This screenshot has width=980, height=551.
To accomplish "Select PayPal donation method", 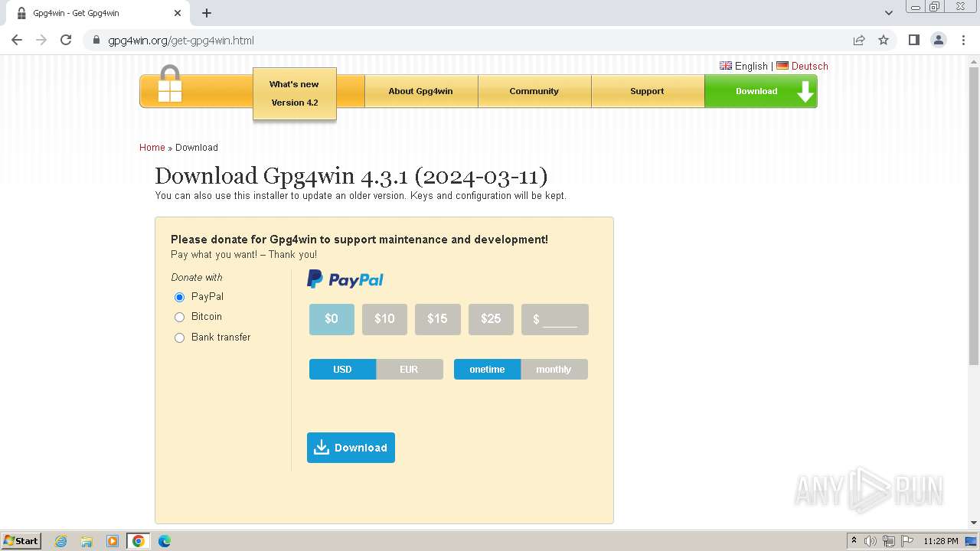I will tap(179, 297).
